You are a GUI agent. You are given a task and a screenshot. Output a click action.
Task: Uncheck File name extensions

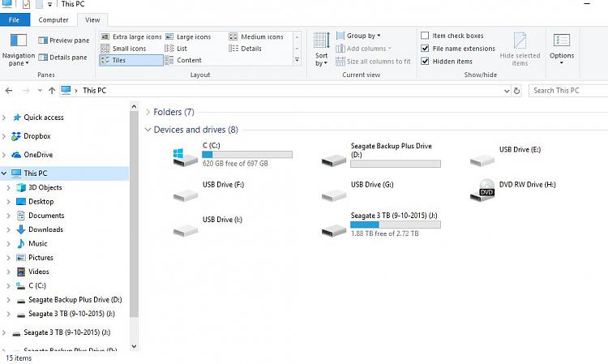point(425,49)
